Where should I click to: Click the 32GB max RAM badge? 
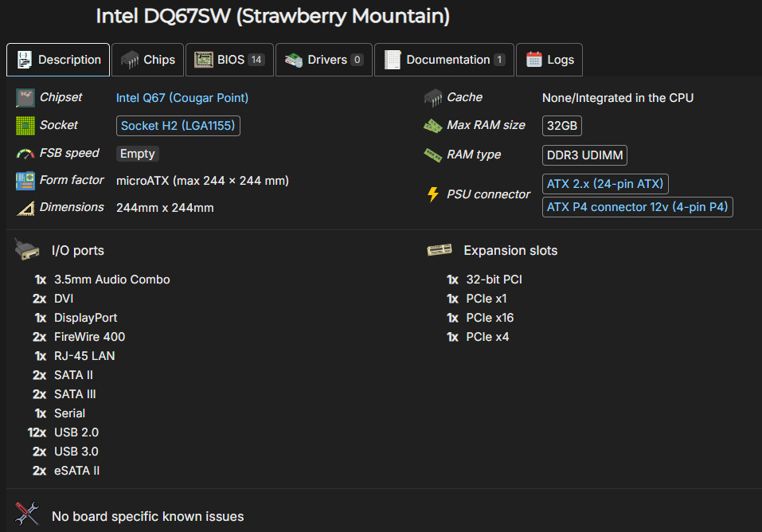(562, 126)
